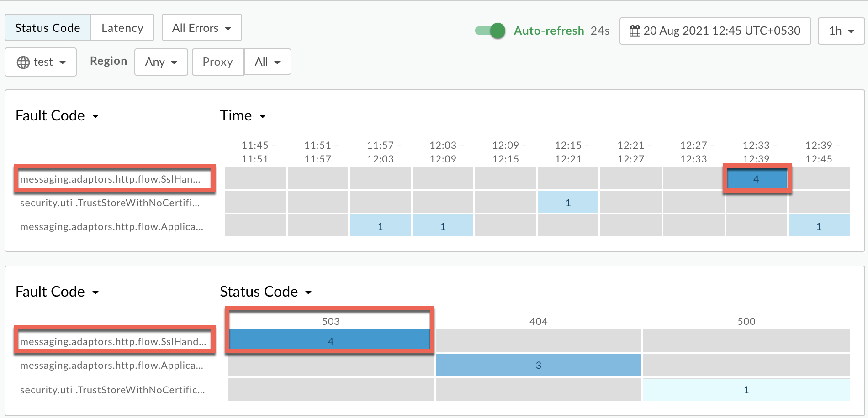Expand the 1h time range dropdown

(x=841, y=31)
